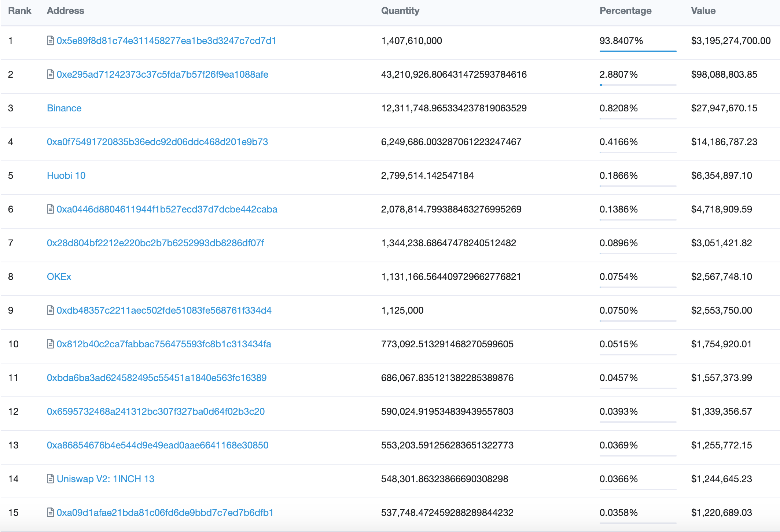Select value $3,195,274,700.00

click(x=731, y=41)
